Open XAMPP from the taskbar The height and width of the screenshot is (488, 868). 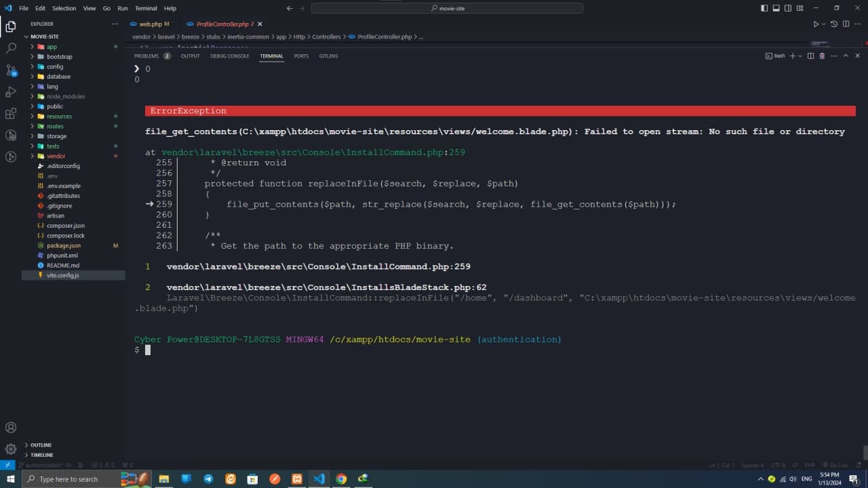pos(296,479)
